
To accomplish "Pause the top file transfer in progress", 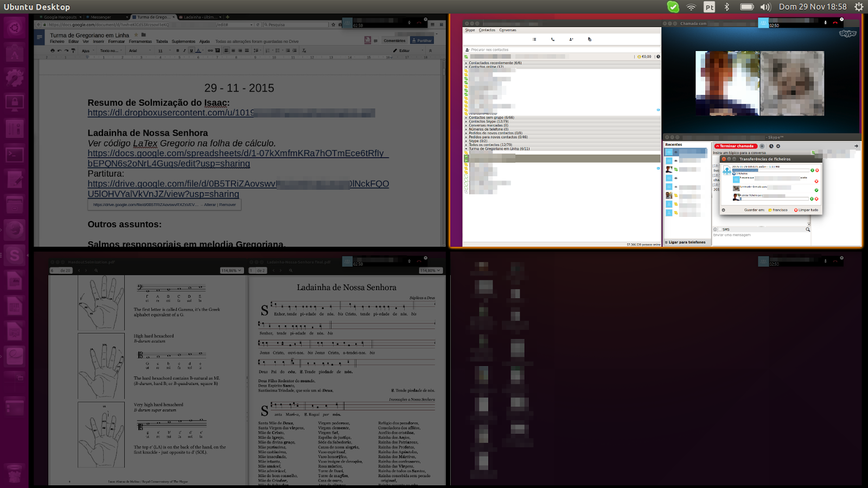I will click(x=812, y=170).
